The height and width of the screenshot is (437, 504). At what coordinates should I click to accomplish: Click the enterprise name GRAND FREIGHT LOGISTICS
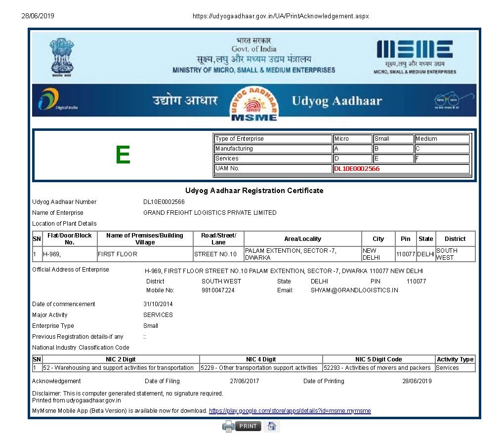[210, 213]
